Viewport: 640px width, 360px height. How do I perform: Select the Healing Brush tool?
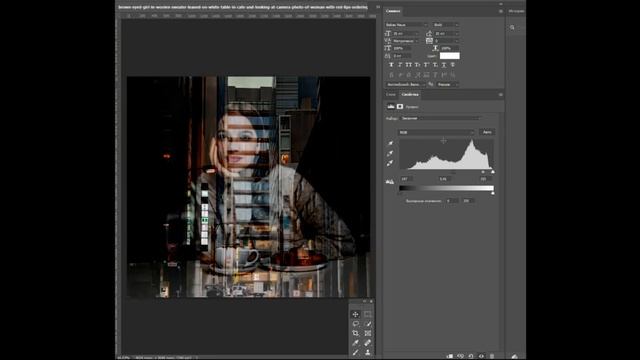tap(368, 342)
